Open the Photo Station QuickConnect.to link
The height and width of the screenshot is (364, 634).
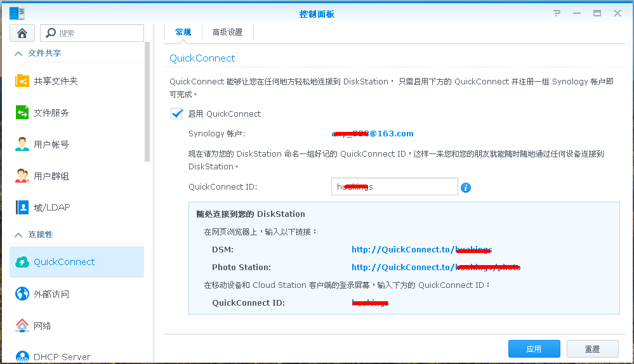[x=436, y=268]
